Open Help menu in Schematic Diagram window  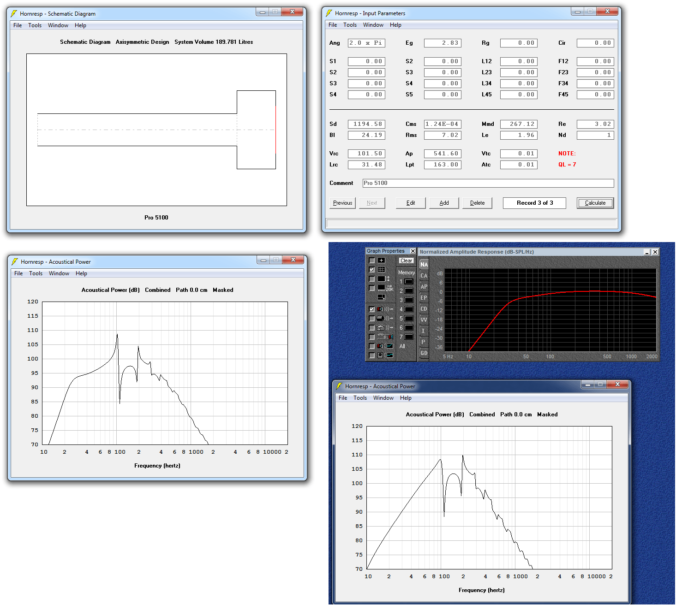80,25
